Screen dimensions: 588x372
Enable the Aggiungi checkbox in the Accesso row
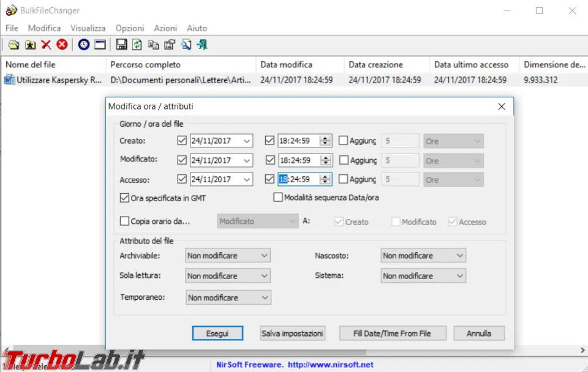pyautogui.click(x=343, y=179)
